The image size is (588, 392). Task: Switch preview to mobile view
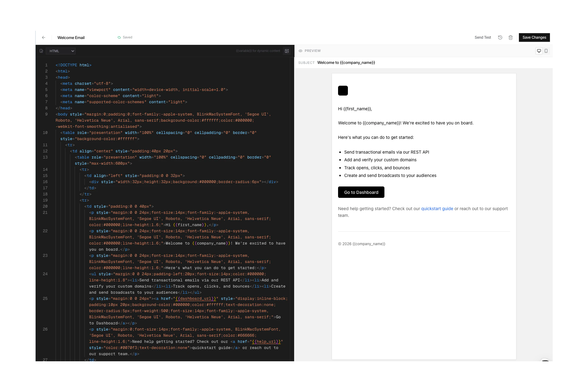tap(546, 51)
